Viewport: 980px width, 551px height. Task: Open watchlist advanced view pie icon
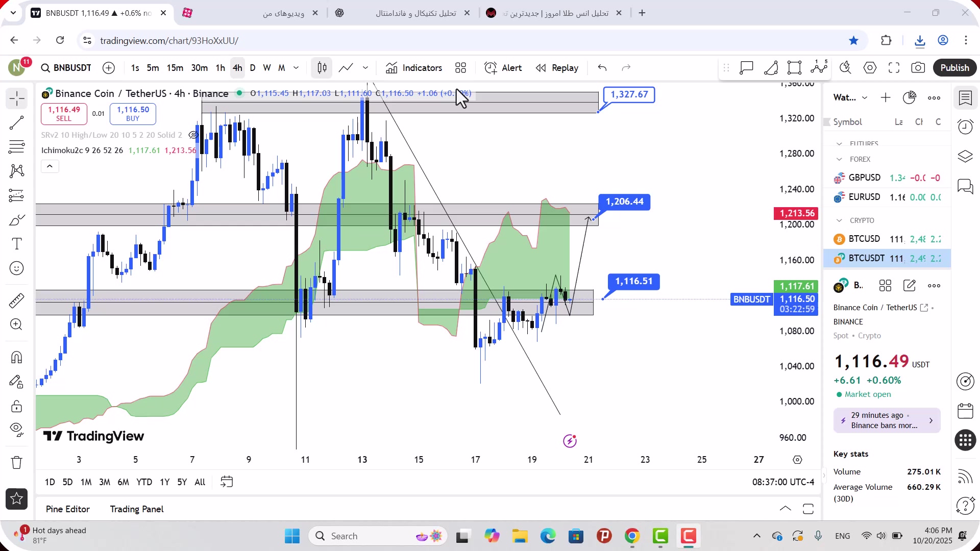pyautogui.click(x=910, y=98)
